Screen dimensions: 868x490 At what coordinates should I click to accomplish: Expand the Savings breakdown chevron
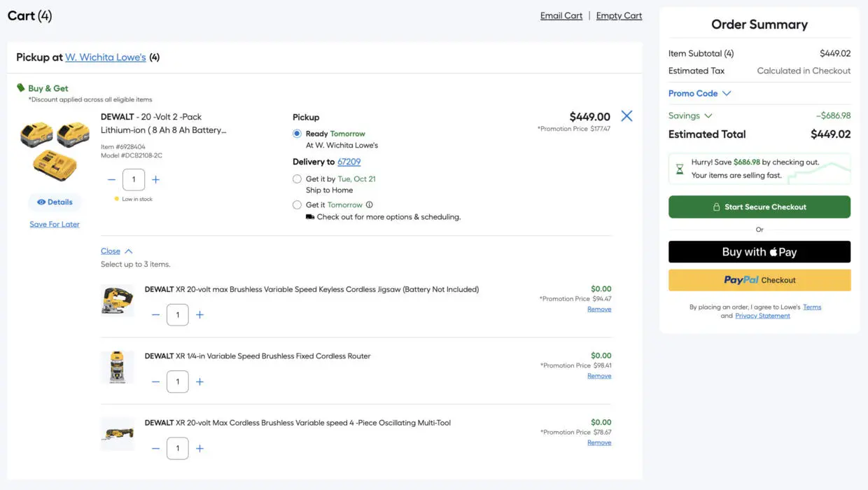[x=708, y=115]
